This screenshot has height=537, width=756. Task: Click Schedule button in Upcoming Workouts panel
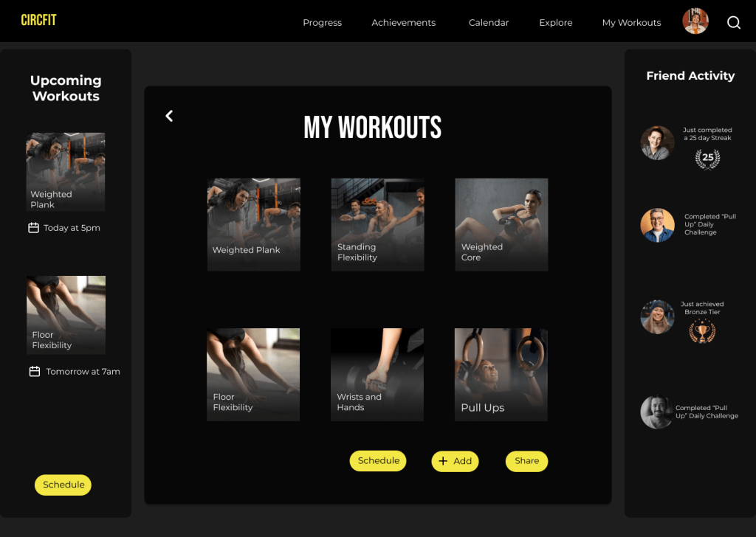pyautogui.click(x=63, y=485)
